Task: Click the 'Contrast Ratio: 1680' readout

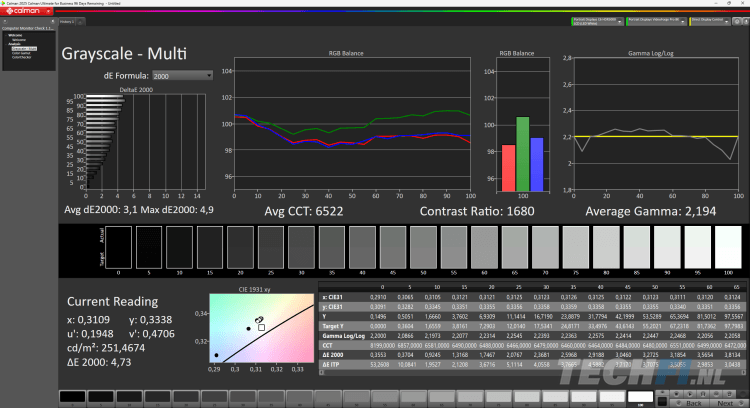Action: click(x=477, y=211)
